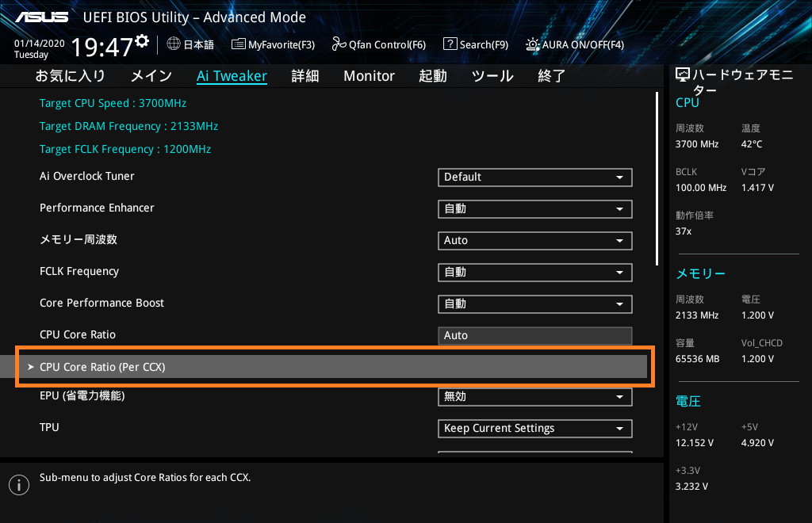Toggle AURA lighting icon
Screen dimensions: 812x523
click(532, 44)
